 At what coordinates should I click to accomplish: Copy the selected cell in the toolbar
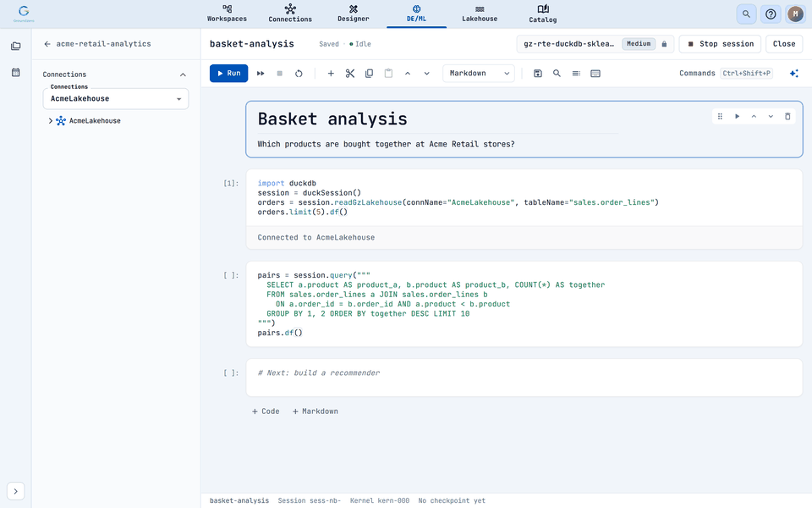point(370,74)
